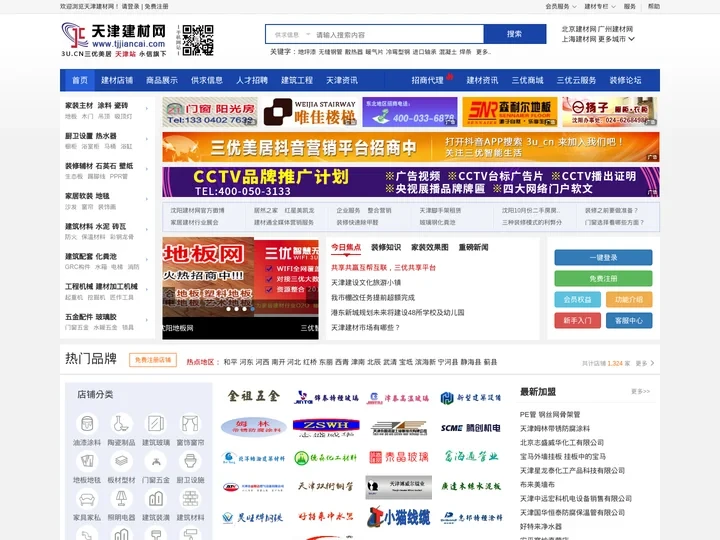The image size is (720, 540).
Task: Switch to the 装修知识 news tab
Action: (x=386, y=248)
